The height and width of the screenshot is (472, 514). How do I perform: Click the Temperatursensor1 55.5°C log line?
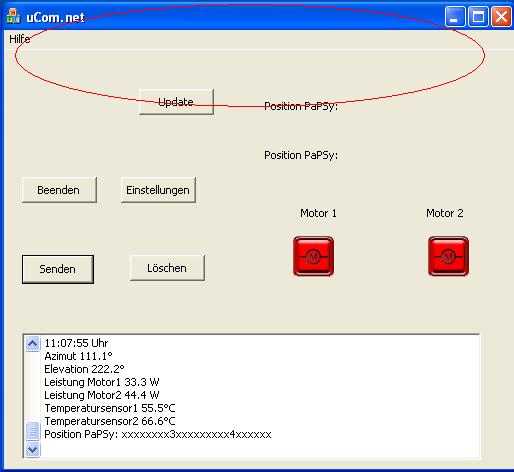110,408
